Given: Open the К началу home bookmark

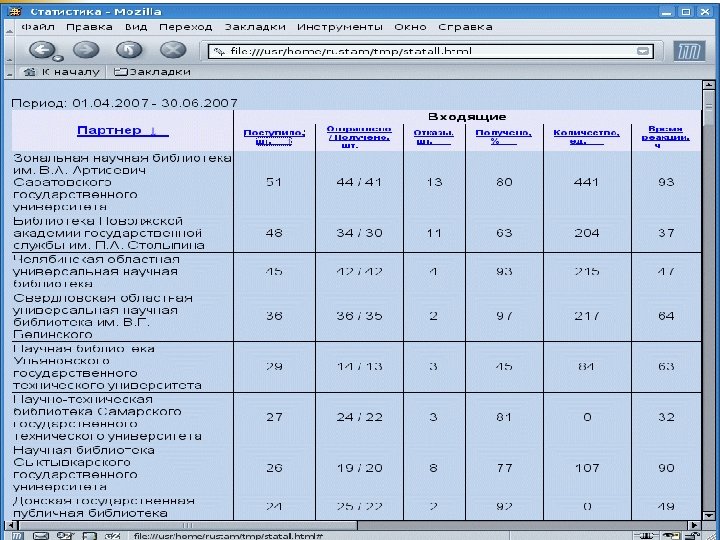Looking at the screenshot, I should pos(61,72).
